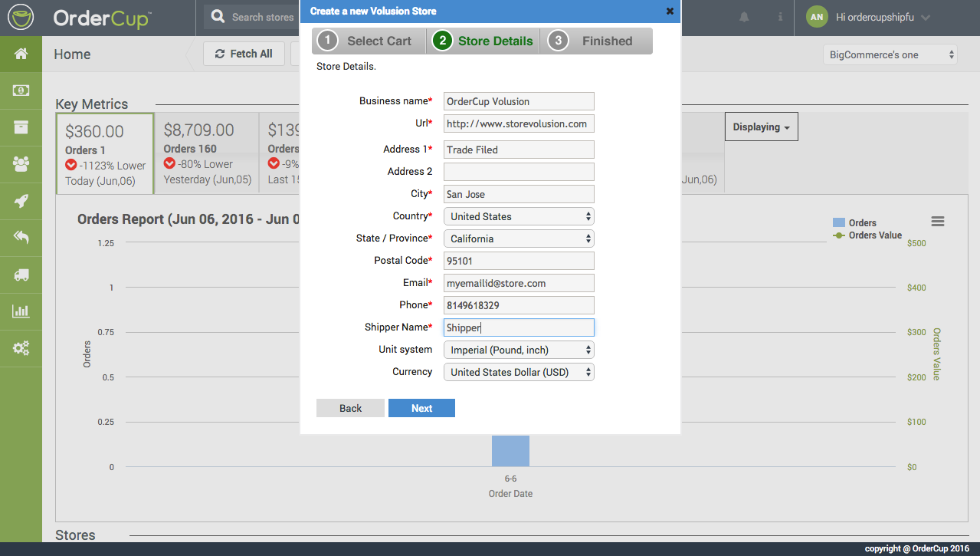
Task: Open the archive box sidebar icon
Action: click(x=21, y=127)
